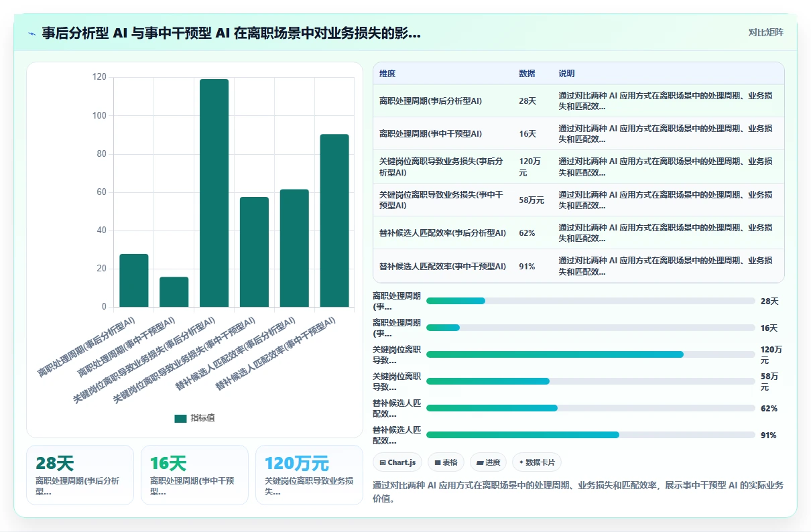The image size is (811, 532).
Task: Click the lightning icon beside the title
Action: coord(32,34)
